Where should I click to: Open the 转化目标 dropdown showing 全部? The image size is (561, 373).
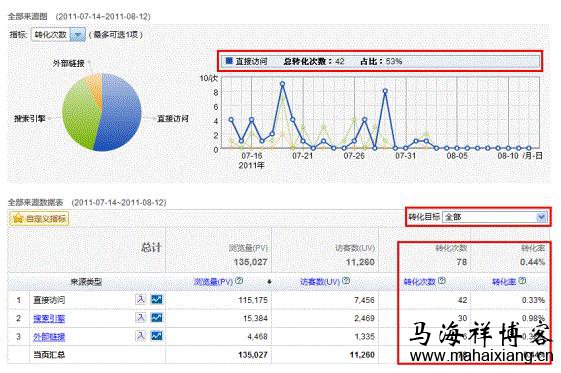click(494, 217)
